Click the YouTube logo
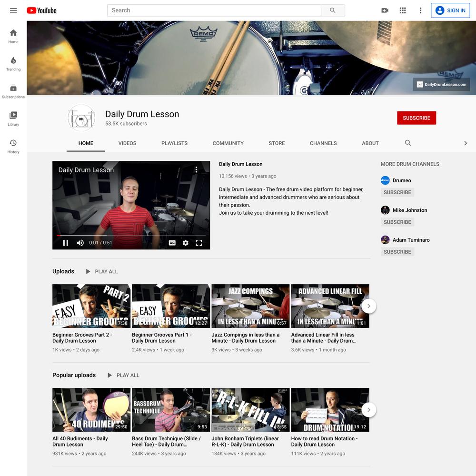Screen dimensions: 476x476 (x=41, y=10)
